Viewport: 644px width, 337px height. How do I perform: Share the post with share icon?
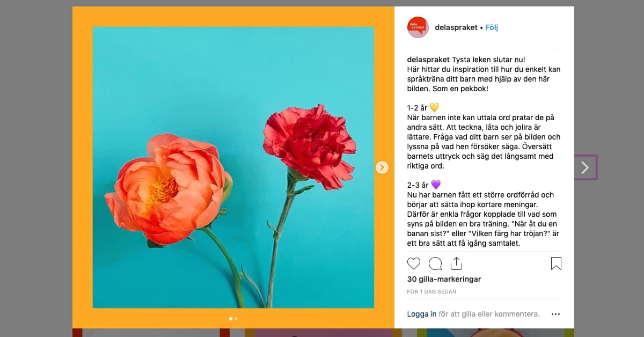[456, 263]
